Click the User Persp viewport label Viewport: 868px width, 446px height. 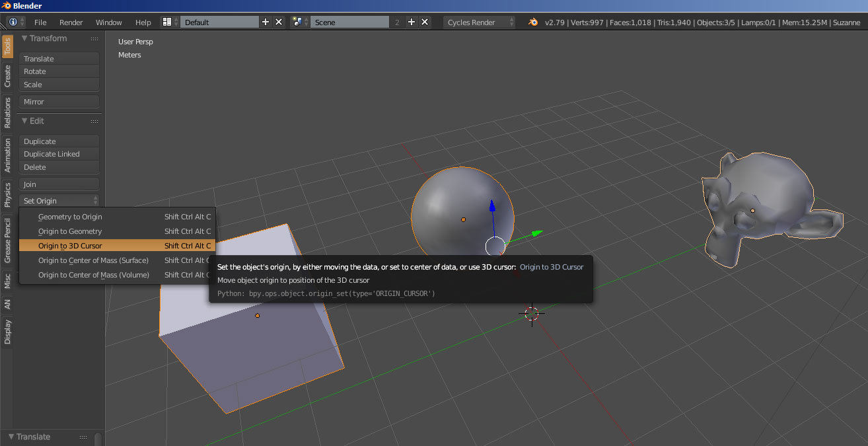point(135,42)
